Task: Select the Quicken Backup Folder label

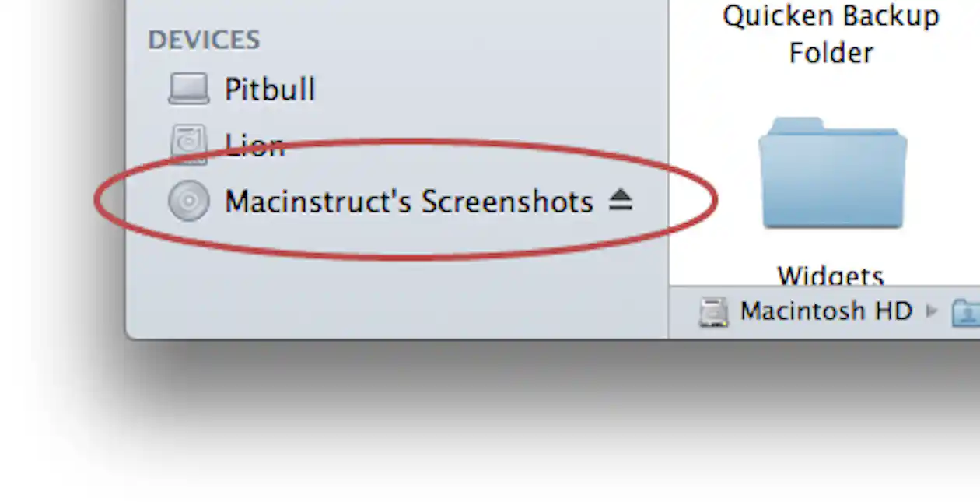Action: click(x=831, y=34)
